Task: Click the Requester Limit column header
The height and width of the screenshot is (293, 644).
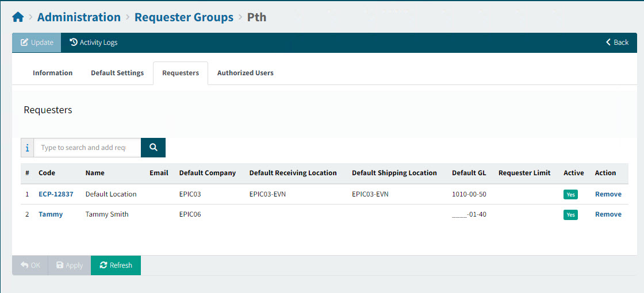Action: [524, 173]
